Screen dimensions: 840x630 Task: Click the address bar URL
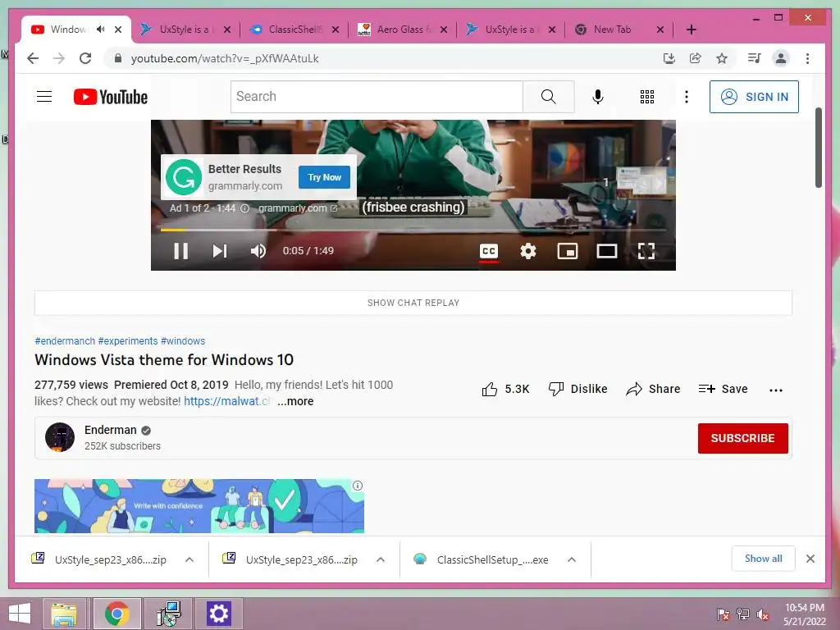pos(225,58)
